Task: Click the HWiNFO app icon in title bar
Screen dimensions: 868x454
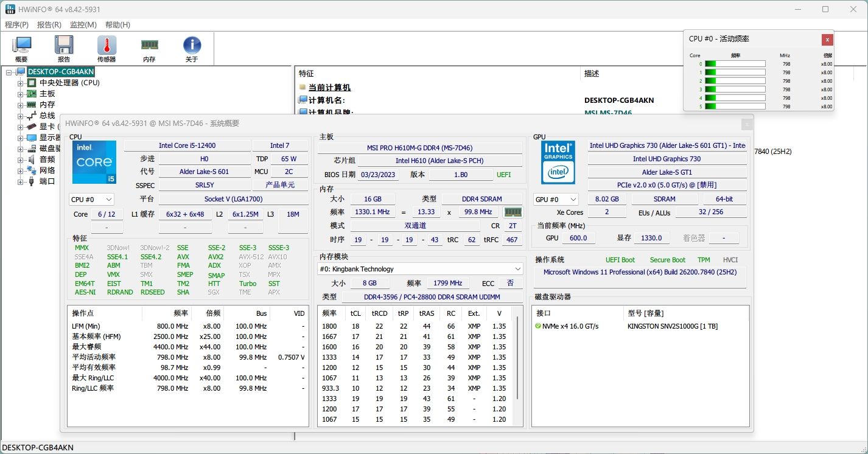Action: coord(10,9)
